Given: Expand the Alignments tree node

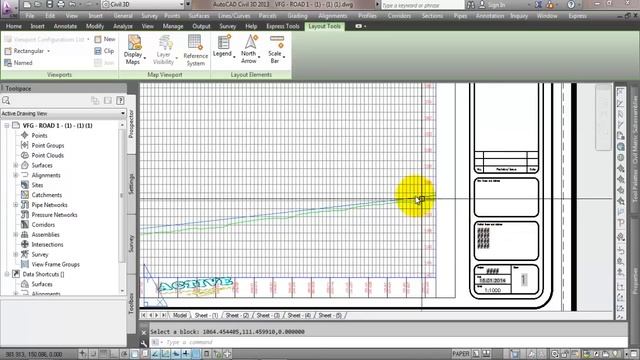Looking at the screenshot, I should (16, 175).
